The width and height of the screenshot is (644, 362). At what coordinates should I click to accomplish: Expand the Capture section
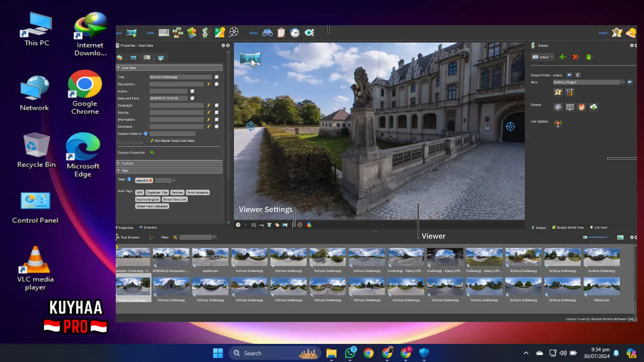169,163
